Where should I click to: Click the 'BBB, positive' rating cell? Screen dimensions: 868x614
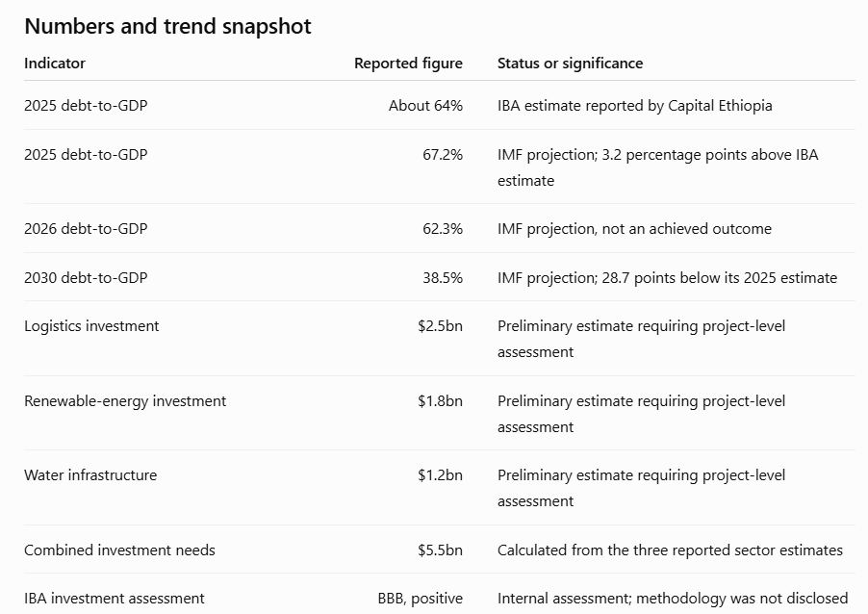point(421,598)
